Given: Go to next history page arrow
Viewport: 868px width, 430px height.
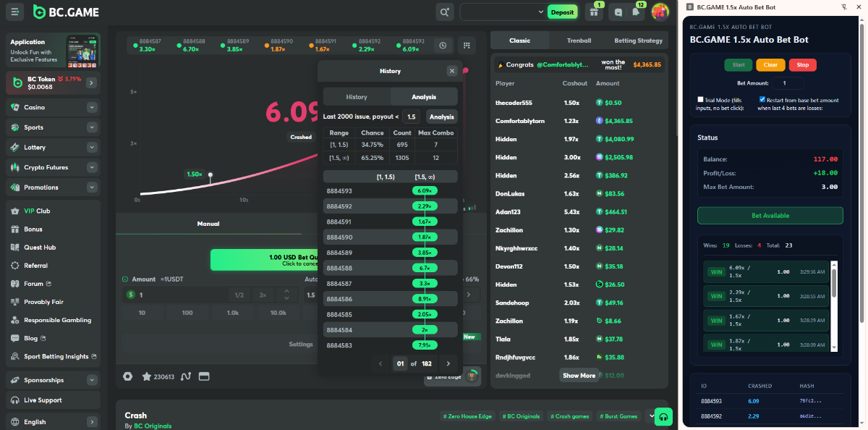Looking at the screenshot, I should (448, 363).
